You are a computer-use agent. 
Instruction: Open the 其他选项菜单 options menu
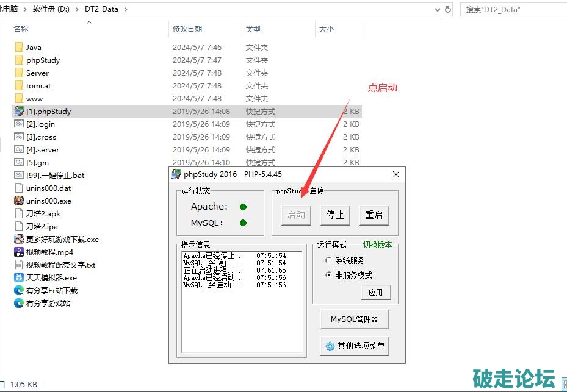[355, 346]
